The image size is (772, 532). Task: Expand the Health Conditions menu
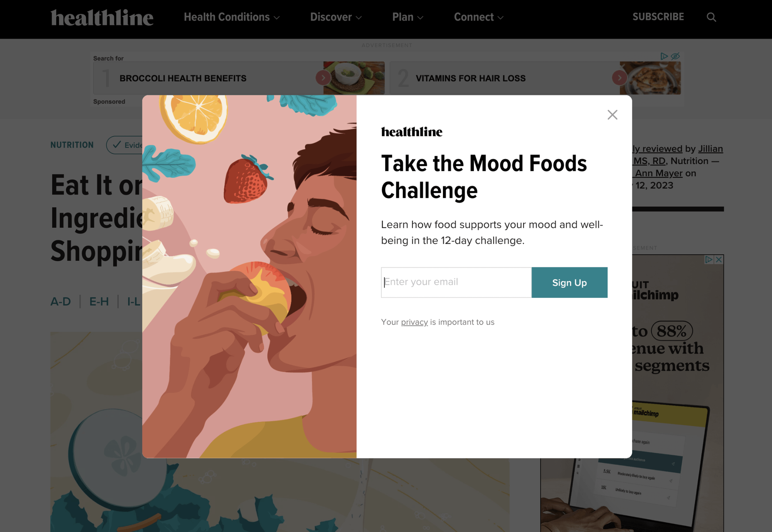click(232, 17)
